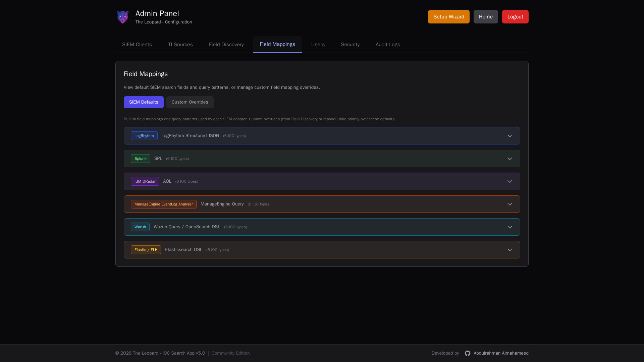Expand ManageEngine Query chevron arrow
This screenshot has height=362, width=644.
coord(509,204)
